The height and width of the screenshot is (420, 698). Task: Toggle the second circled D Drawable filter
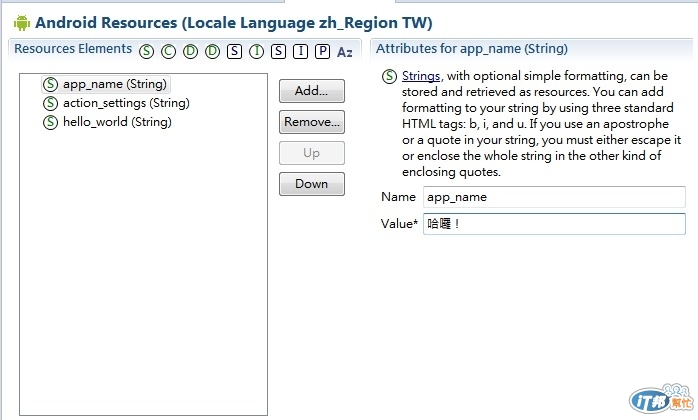[x=212, y=51]
